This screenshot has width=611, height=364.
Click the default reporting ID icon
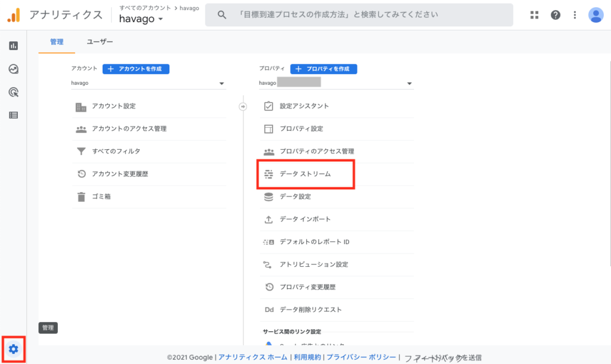(269, 242)
